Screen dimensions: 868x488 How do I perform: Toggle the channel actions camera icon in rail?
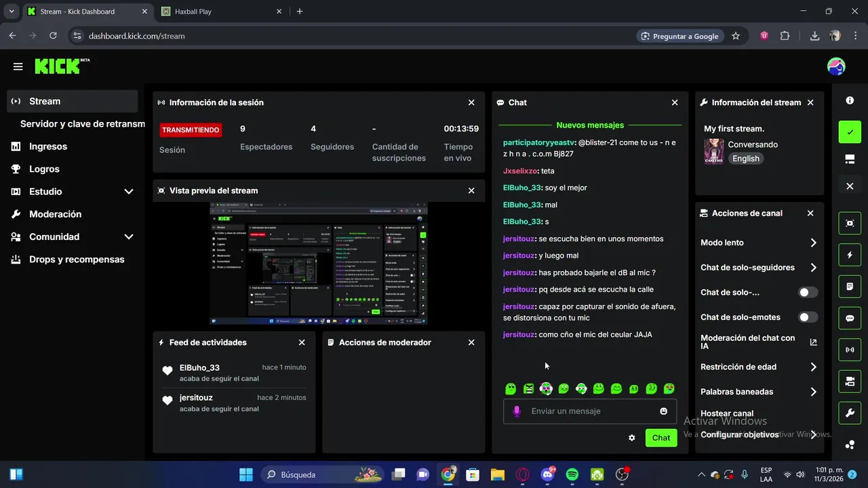click(850, 382)
